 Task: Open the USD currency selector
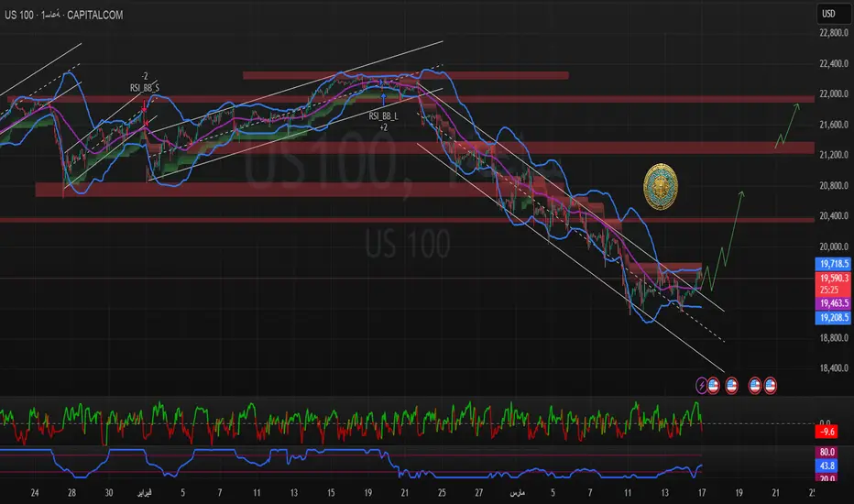coord(828,15)
